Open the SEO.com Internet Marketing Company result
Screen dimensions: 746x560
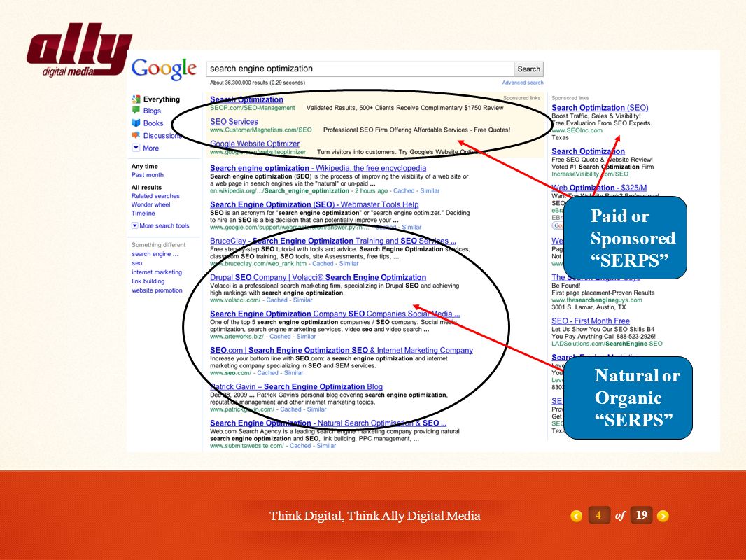click(x=341, y=350)
